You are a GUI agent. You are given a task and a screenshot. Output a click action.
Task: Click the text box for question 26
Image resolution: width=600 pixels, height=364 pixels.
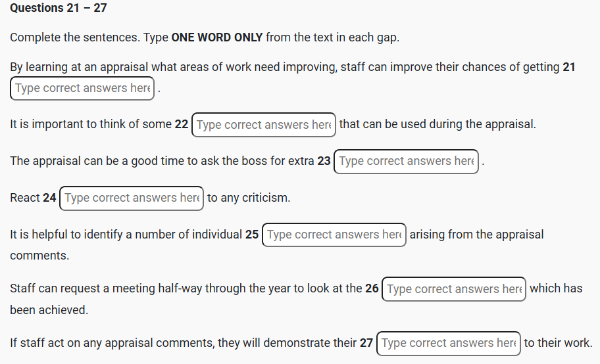pos(453,289)
